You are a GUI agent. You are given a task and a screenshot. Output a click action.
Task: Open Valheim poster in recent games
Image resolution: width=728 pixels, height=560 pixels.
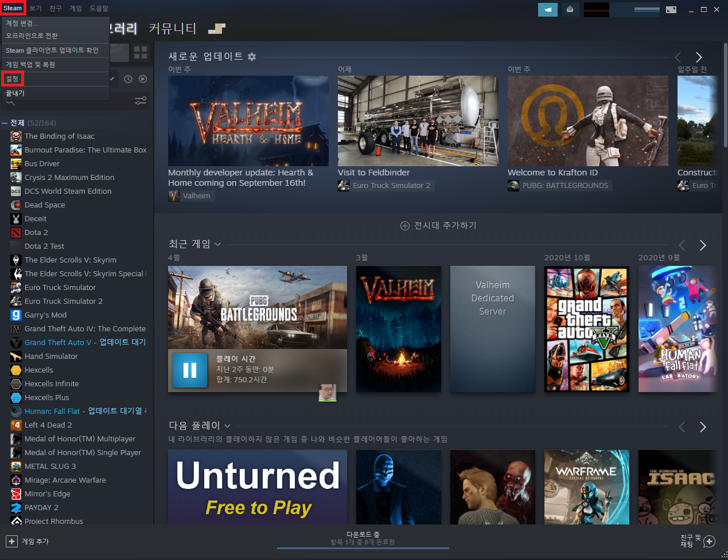399,329
